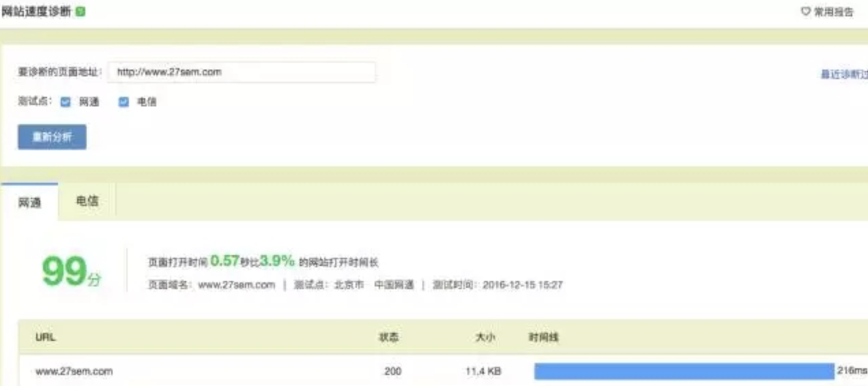Click the 0.57 page open time value

point(224,261)
